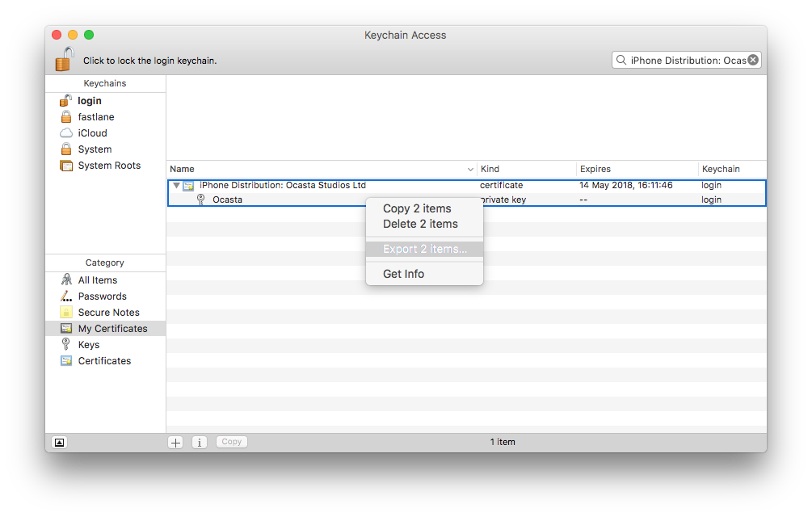
Task: Click the private key icon beside Ocasta
Action: tap(201, 200)
